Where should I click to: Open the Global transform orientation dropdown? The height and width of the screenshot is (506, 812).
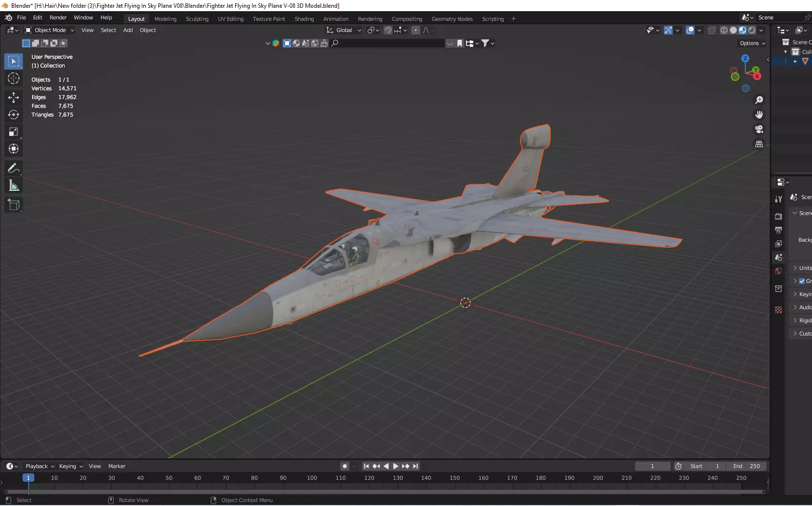(344, 30)
